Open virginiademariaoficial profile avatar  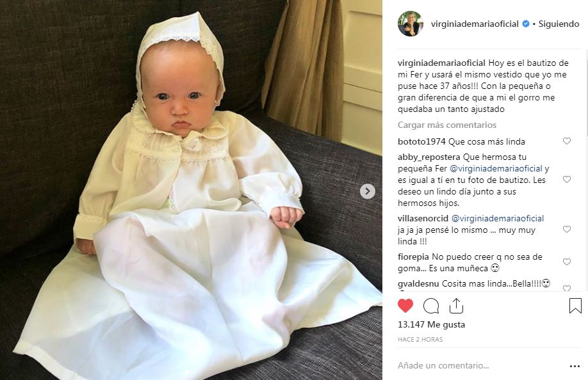(410, 24)
